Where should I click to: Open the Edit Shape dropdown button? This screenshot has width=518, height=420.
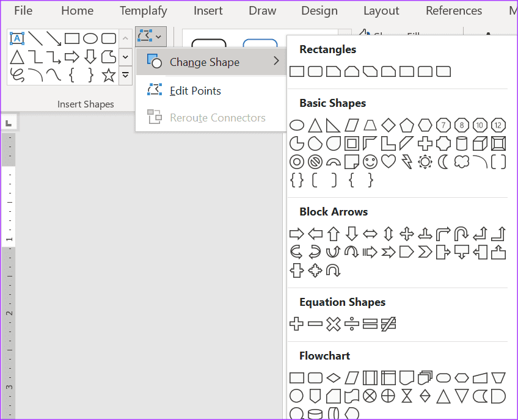(x=150, y=36)
